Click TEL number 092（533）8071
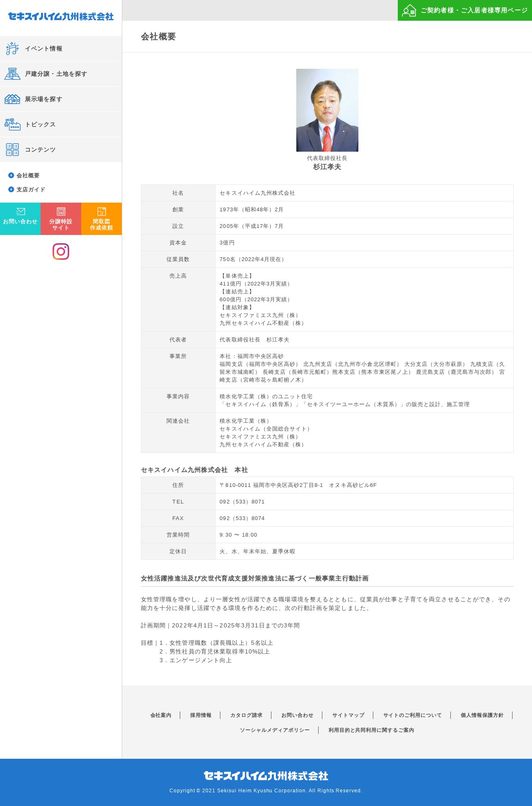This screenshot has width=532, height=806. click(x=242, y=502)
